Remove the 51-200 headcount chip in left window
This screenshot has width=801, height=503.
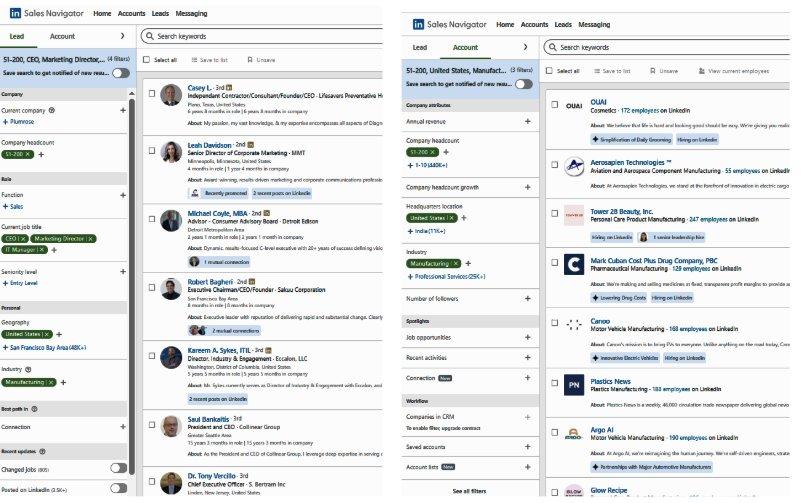(x=28, y=154)
